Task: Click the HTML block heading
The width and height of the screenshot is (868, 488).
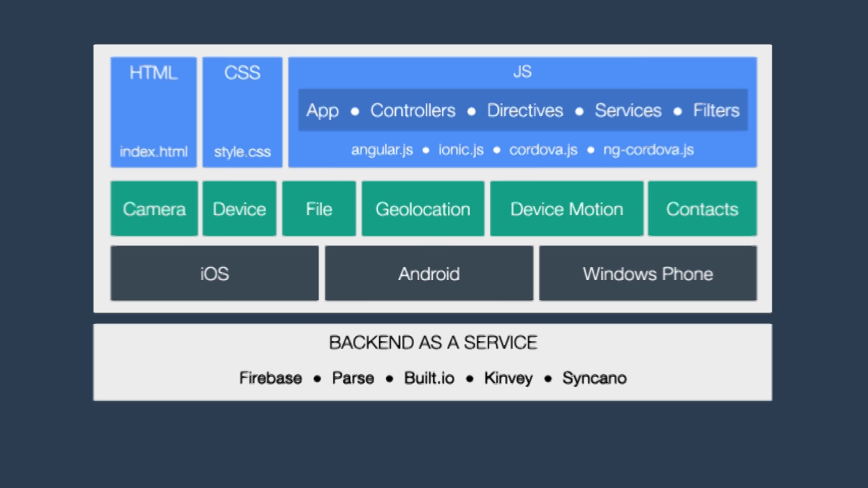Action: 154,73
